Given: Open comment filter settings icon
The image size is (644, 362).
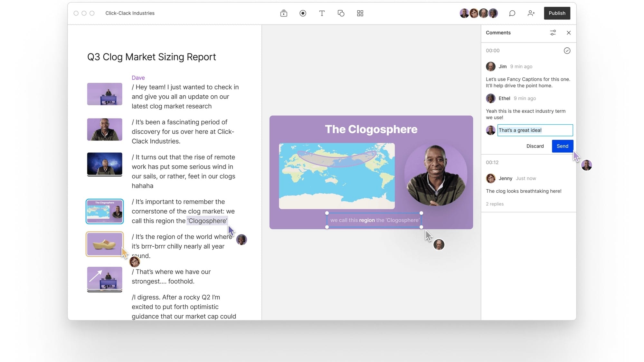Looking at the screenshot, I should point(553,33).
